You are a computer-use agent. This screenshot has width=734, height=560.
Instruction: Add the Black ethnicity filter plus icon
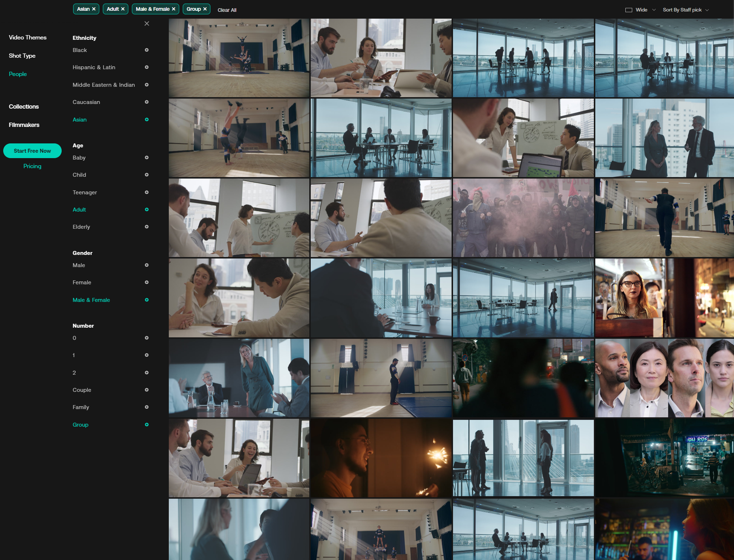[x=147, y=50]
